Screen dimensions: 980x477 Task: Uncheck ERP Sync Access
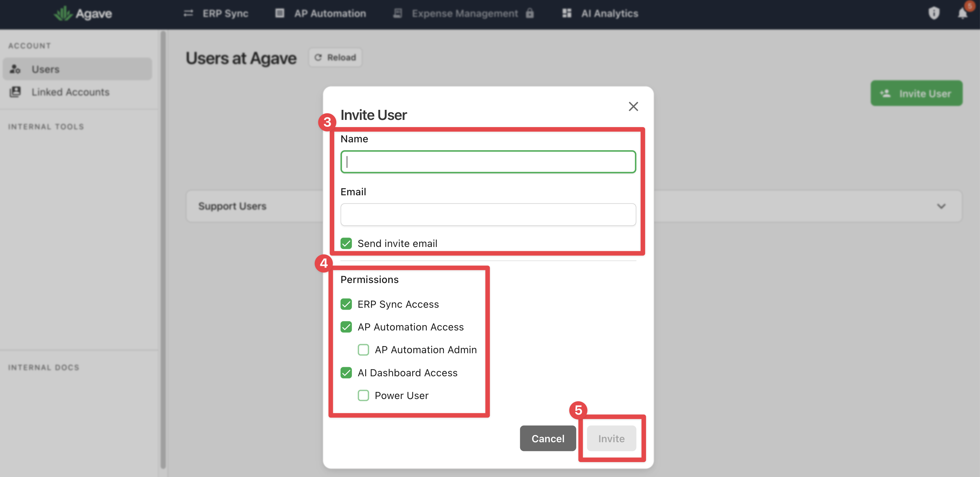[346, 304]
